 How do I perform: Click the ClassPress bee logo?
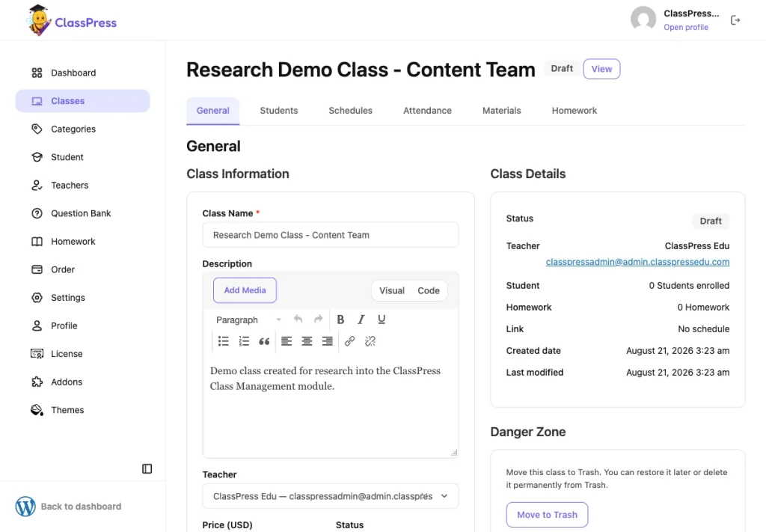(x=39, y=20)
